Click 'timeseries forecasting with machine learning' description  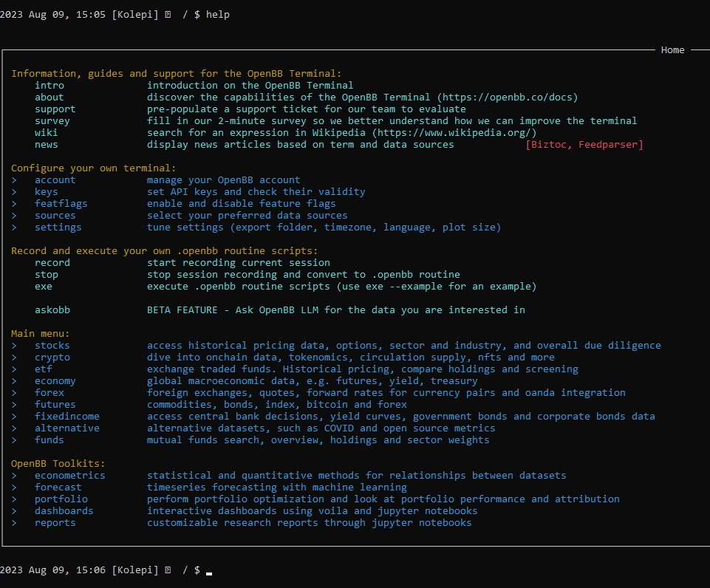276,487
